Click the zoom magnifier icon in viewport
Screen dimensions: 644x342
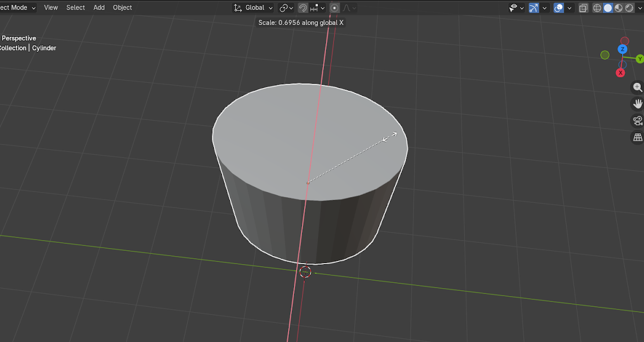pos(637,88)
